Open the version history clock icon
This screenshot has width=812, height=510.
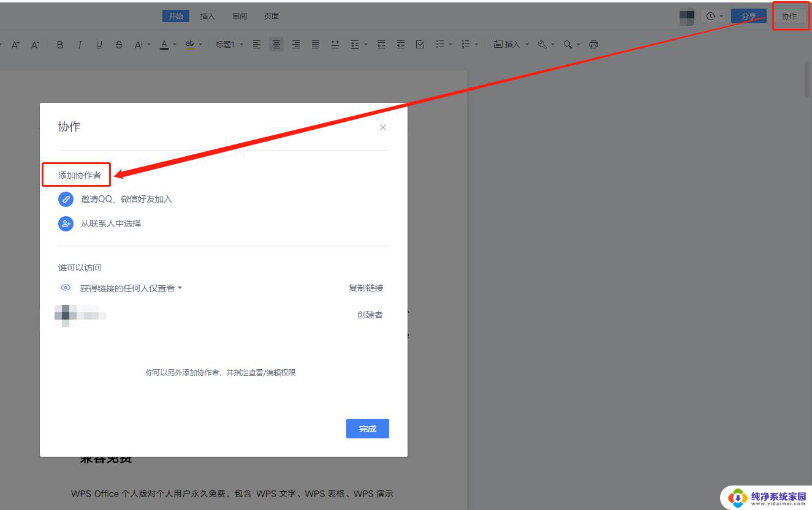pos(711,17)
